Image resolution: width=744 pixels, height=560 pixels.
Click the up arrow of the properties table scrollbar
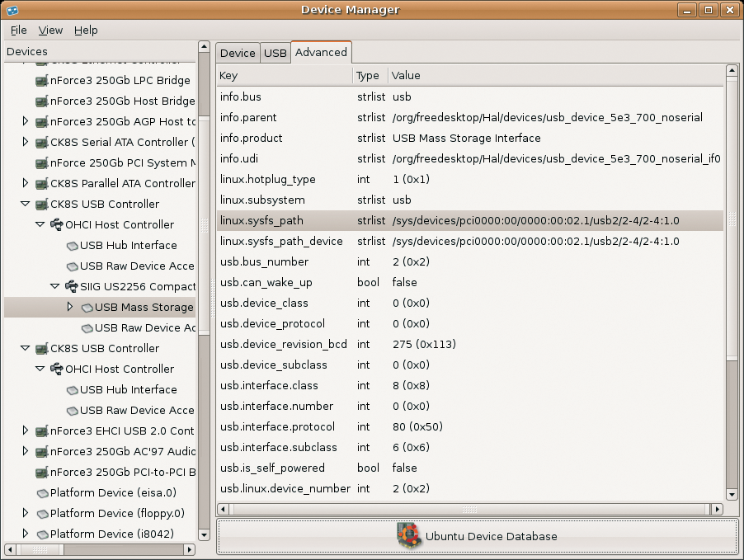[x=732, y=71]
